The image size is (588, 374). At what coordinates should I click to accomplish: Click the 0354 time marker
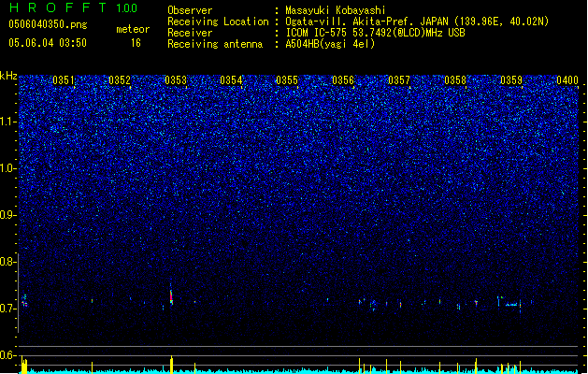tap(231, 80)
